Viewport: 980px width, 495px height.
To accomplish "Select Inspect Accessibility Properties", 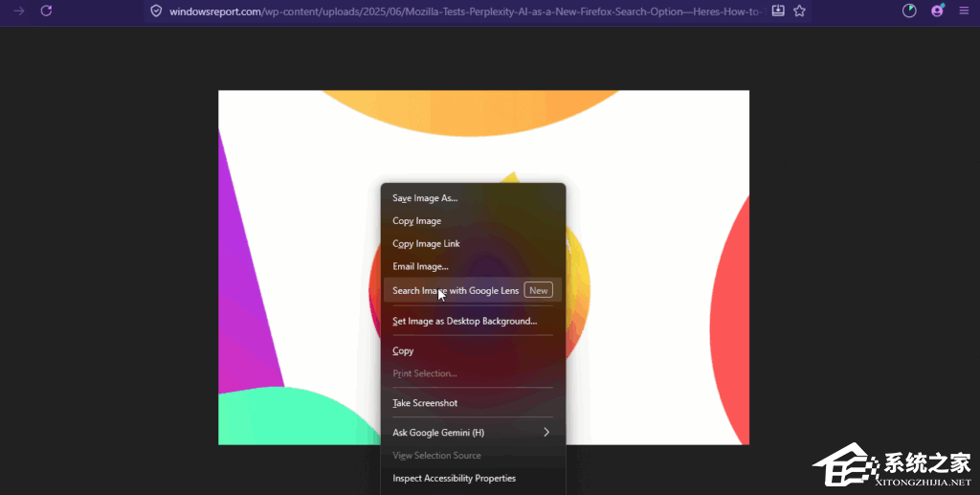I will (x=473, y=478).
